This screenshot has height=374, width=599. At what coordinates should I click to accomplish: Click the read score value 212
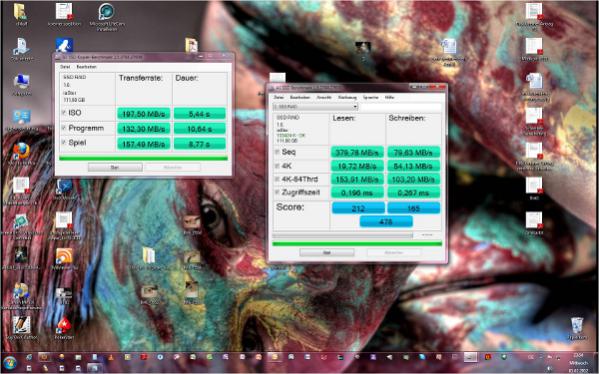point(358,208)
